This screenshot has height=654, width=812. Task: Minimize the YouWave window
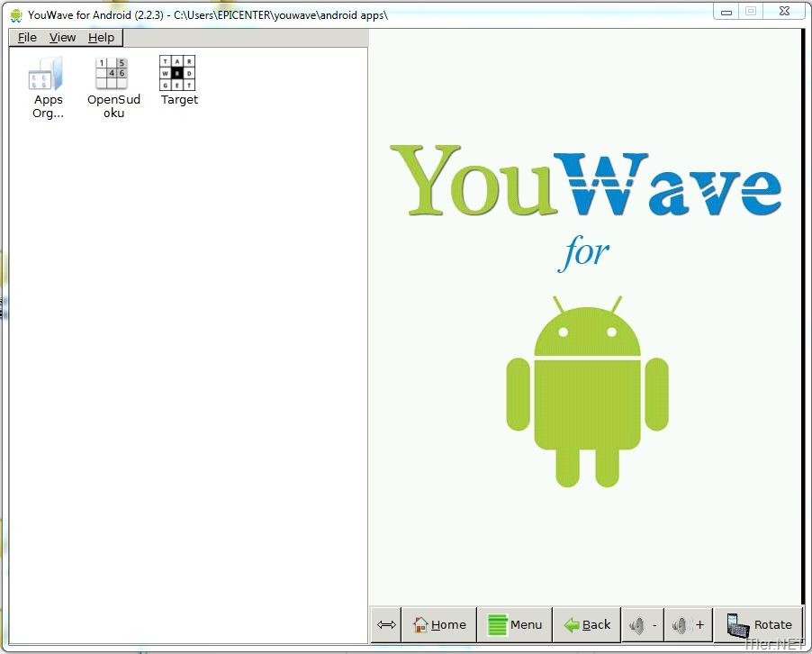point(726,12)
